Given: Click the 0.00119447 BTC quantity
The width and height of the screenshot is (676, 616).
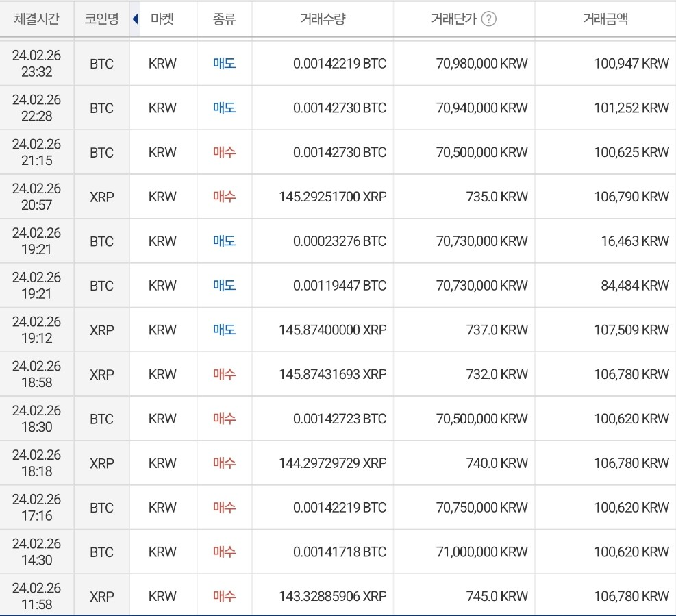Looking at the screenshot, I should tap(340, 286).
